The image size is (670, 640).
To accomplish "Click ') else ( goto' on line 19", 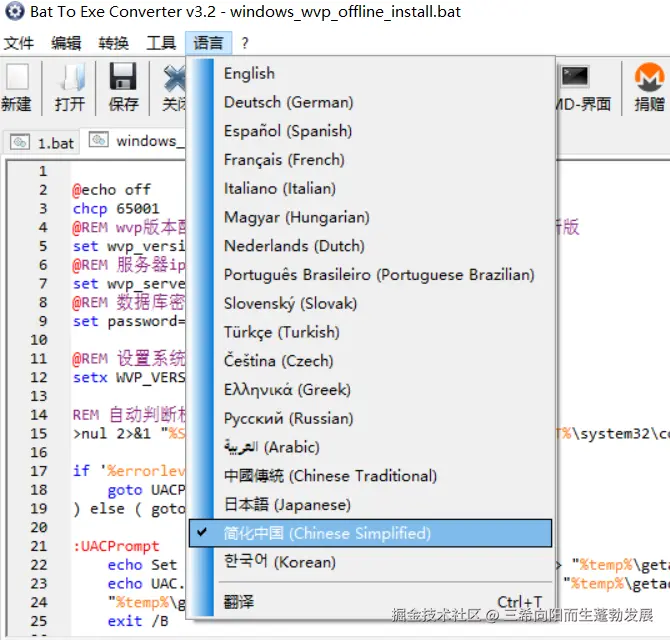I will point(129,509).
